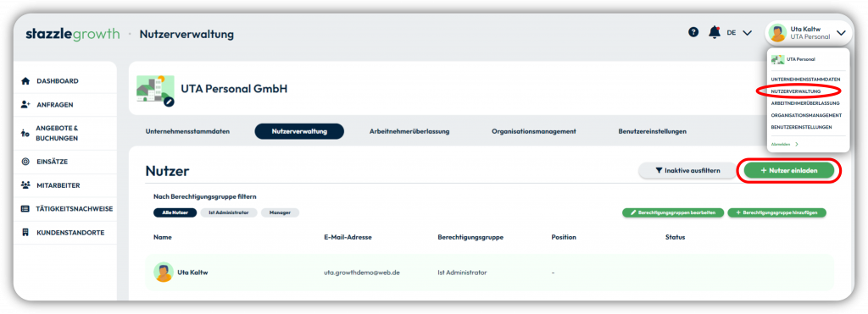Choose Benutzereinstellungen in account dropdown menu
This screenshot has height=314, width=868.
801,127
